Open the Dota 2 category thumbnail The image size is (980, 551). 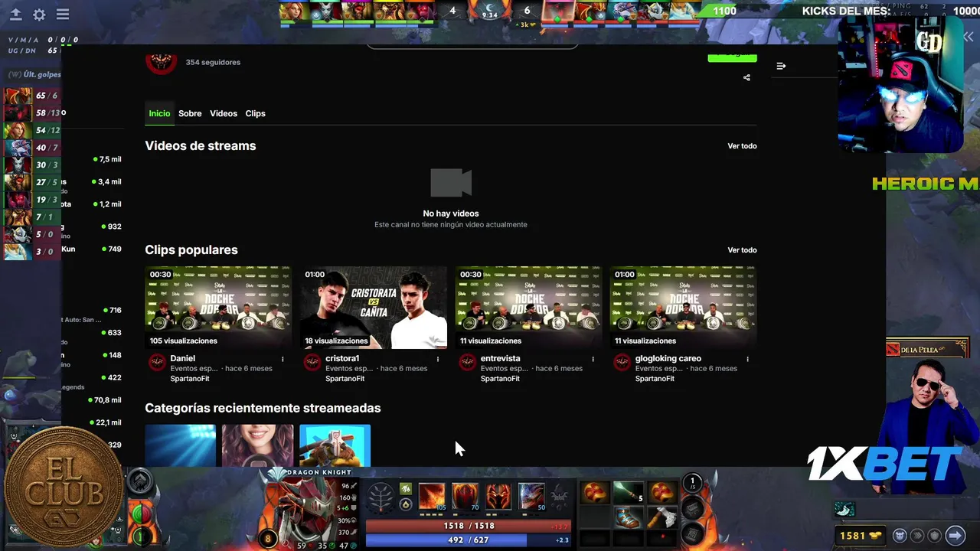tap(335, 445)
